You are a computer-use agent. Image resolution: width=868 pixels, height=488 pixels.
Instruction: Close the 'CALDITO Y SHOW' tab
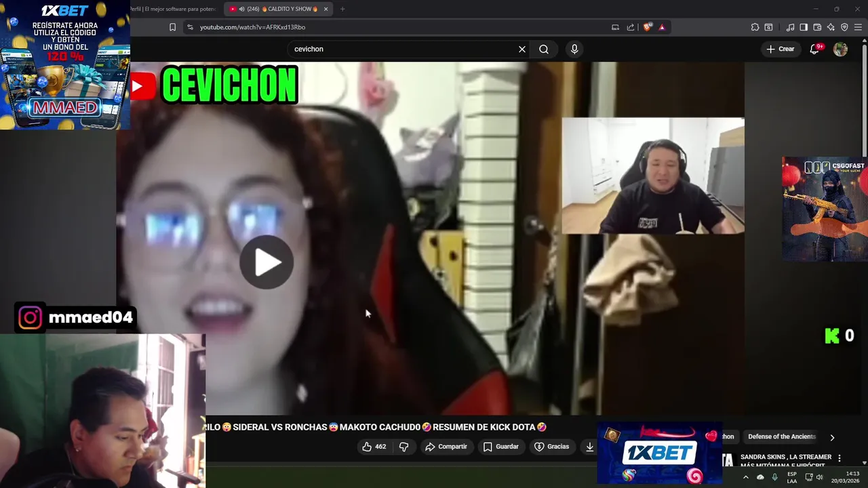click(x=325, y=9)
